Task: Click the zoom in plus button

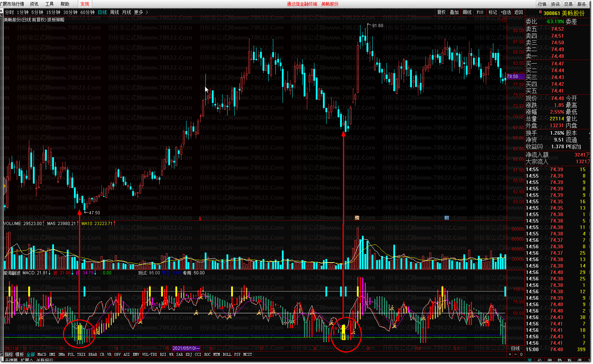Action: [x=510, y=354]
